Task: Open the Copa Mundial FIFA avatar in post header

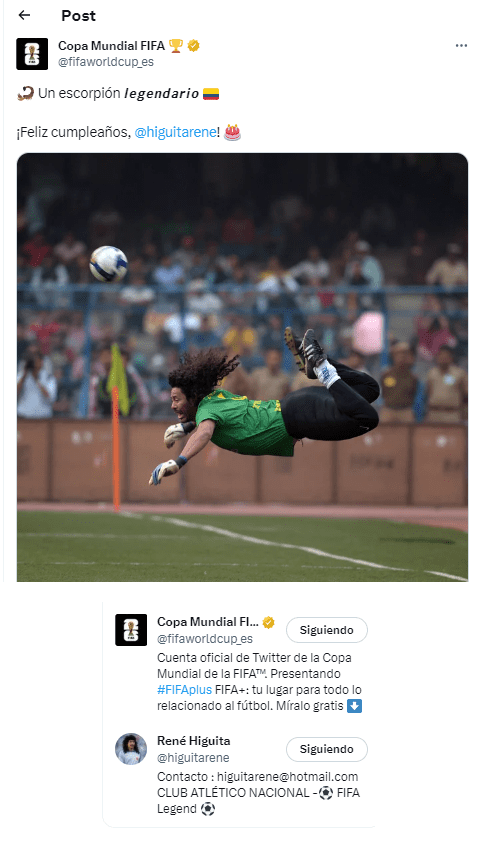Action: tap(32, 54)
